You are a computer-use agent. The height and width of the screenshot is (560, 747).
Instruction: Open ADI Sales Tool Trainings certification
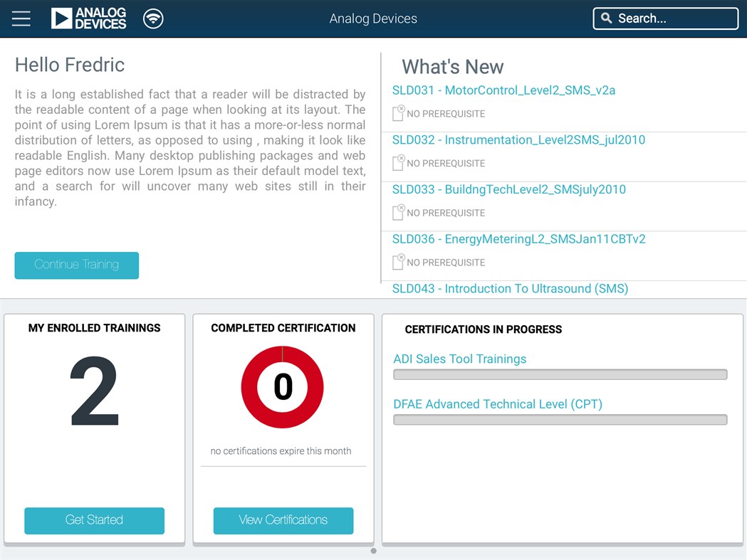[460, 359]
